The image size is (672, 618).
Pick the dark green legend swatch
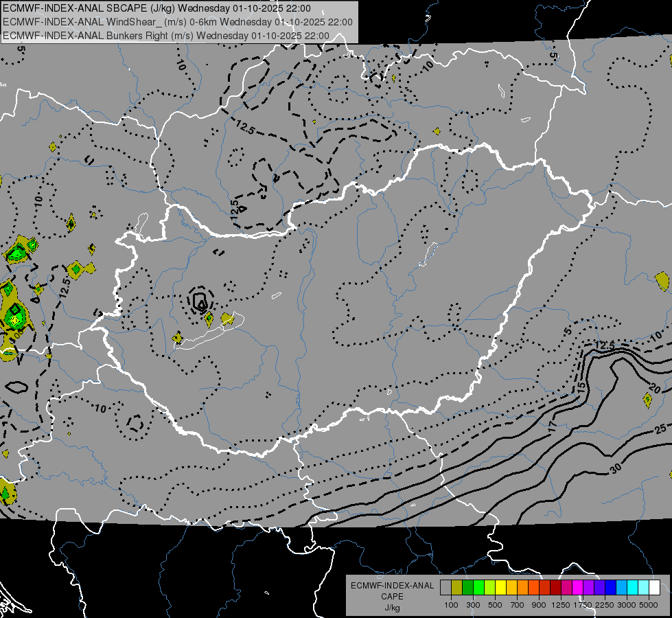[467, 588]
